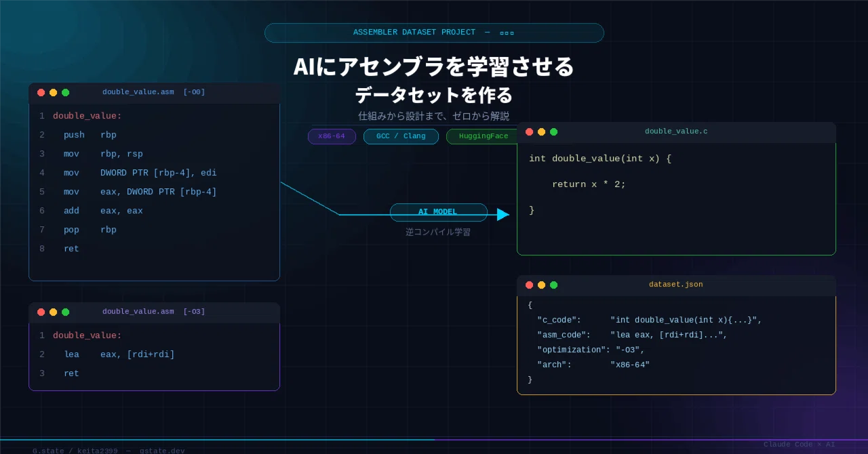Screen dimensions: 868x454
Task: Click the main heading AIにアセンブラを学習させる
Action: [x=434, y=66]
